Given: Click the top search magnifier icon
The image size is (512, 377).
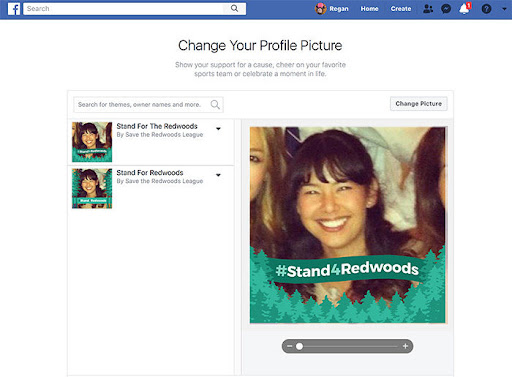Looking at the screenshot, I should [x=235, y=9].
